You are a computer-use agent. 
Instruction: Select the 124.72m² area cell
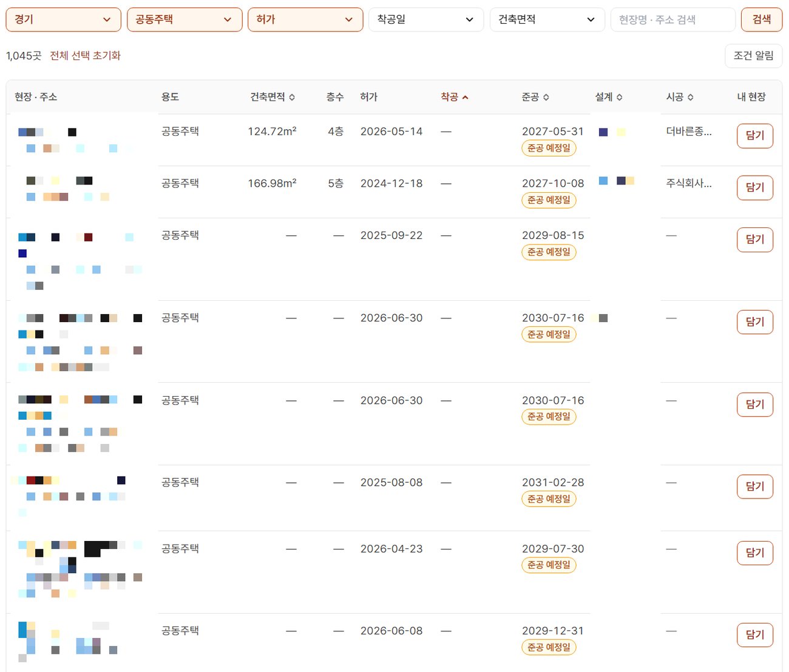tap(272, 131)
